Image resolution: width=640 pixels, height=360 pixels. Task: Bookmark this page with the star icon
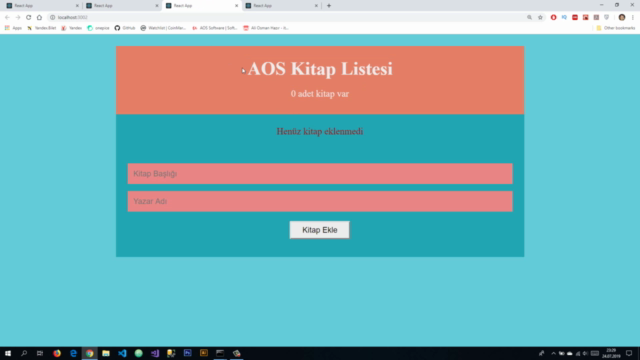click(540, 17)
